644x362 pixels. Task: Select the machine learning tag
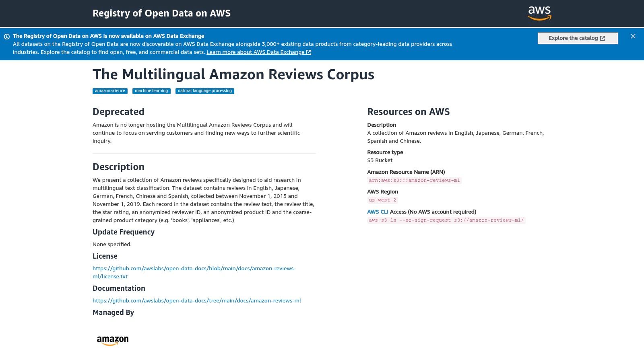pyautogui.click(x=151, y=91)
